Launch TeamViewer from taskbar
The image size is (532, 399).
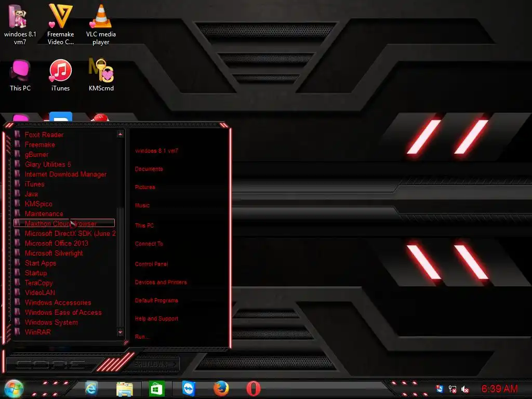pos(189,389)
